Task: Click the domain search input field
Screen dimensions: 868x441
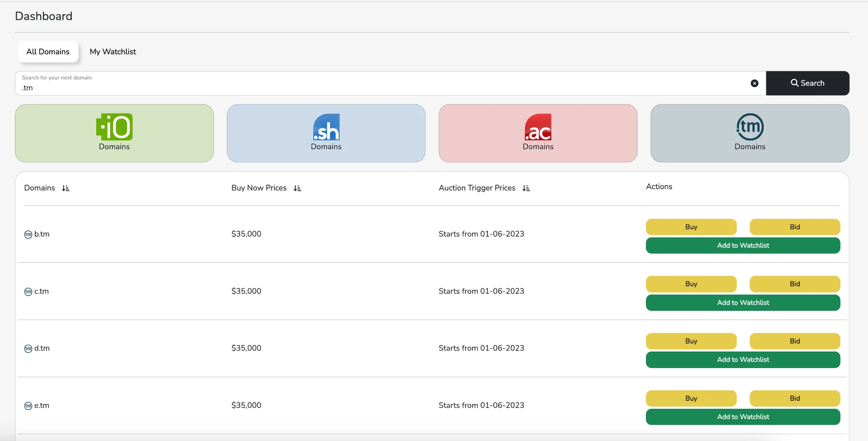Action: click(381, 88)
